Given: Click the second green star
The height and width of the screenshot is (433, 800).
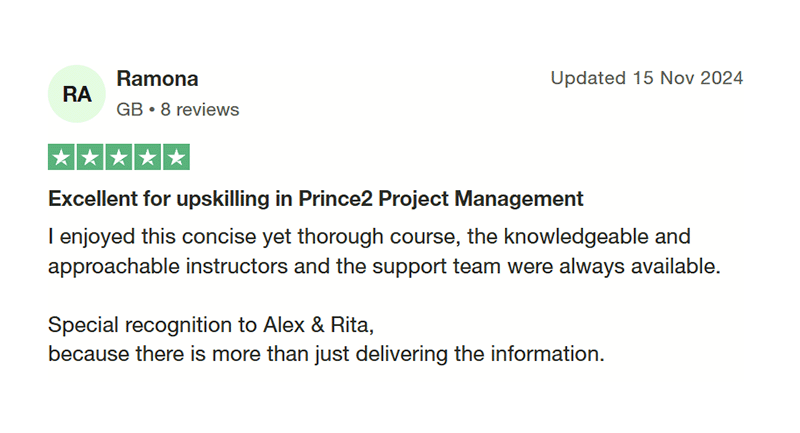Looking at the screenshot, I should click(90, 157).
